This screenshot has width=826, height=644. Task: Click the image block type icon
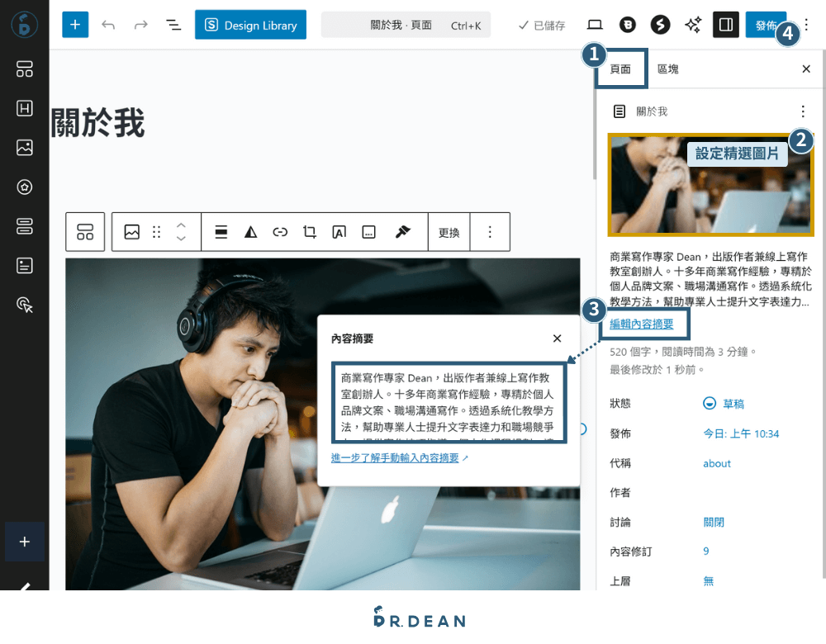pyautogui.click(x=131, y=232)
